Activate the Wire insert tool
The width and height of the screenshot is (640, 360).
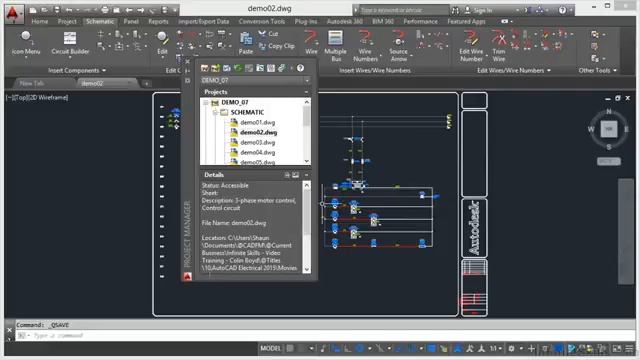click(311, 42)
